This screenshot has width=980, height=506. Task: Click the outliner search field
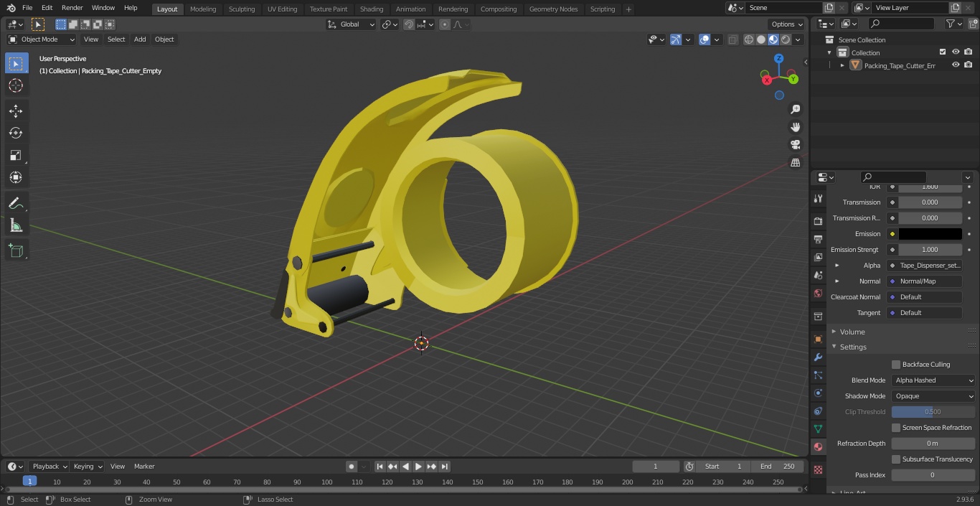pyautogui.click(x=901, y=24)
